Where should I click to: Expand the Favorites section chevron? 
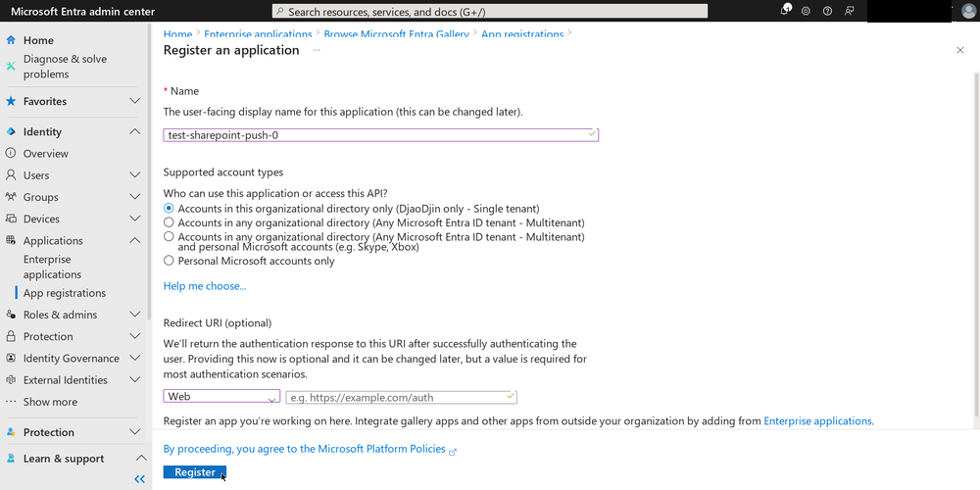click(135, 101)
